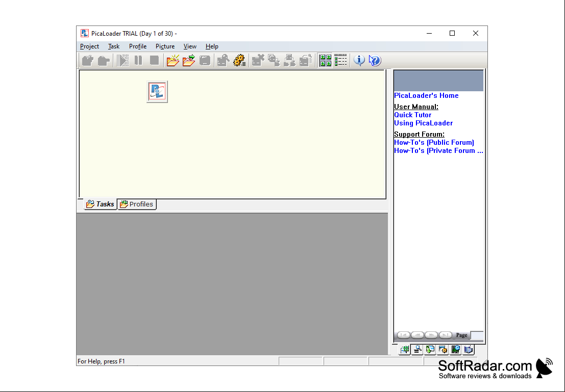This screenshot has height=392, width=565.
Task: Open the Task menu
Action: (113, 46)
